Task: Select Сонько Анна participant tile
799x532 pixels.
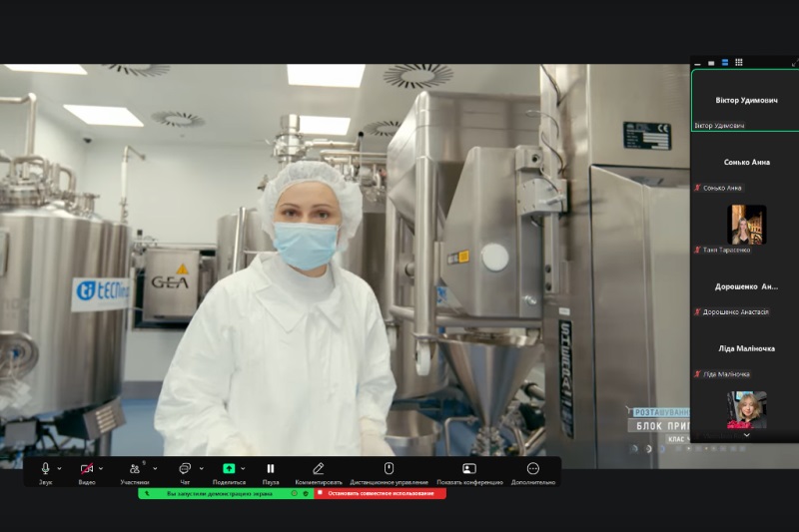Action: pyautogui.click(x=745, y=163)
